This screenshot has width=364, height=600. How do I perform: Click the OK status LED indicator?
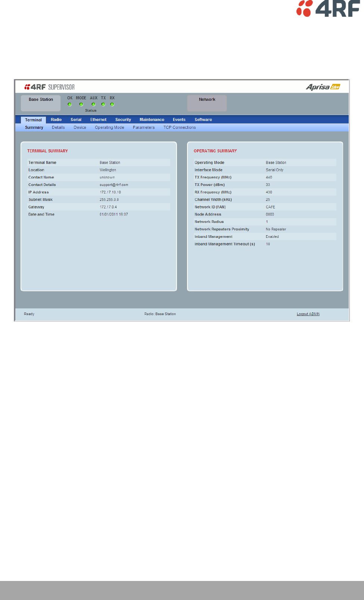[69, 104]
